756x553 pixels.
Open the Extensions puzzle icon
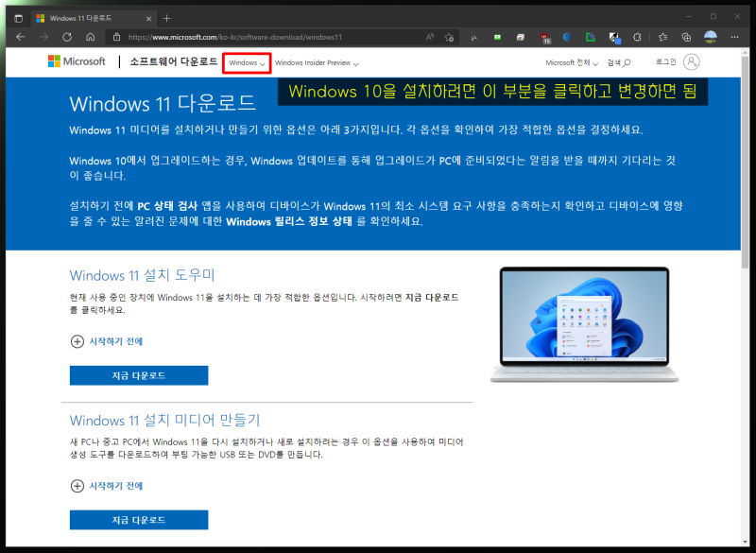(637, 37)
